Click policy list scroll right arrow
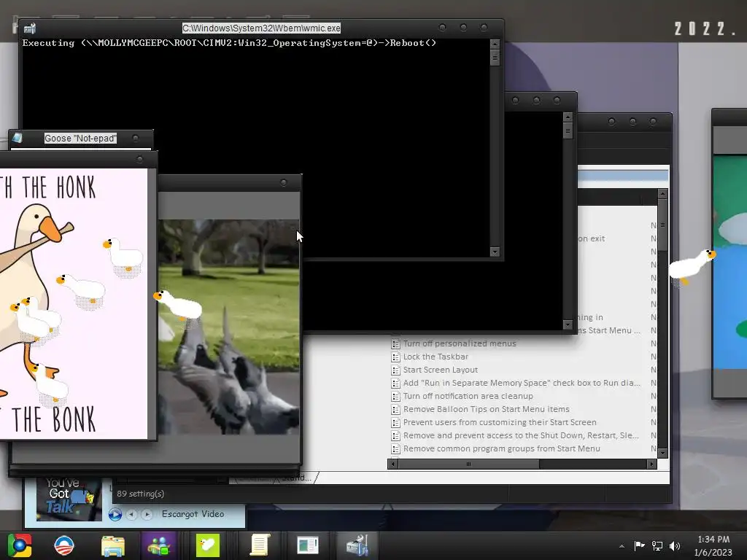747x560 pixels. point(651,464)
